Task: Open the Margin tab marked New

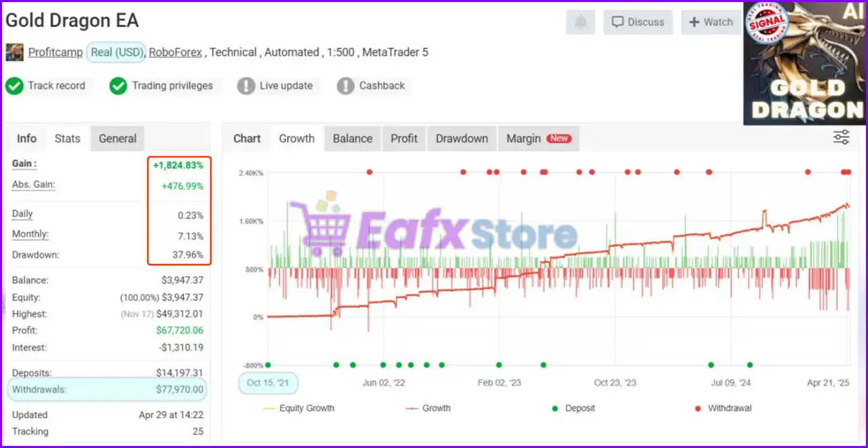Action: [x=538, y=138]
